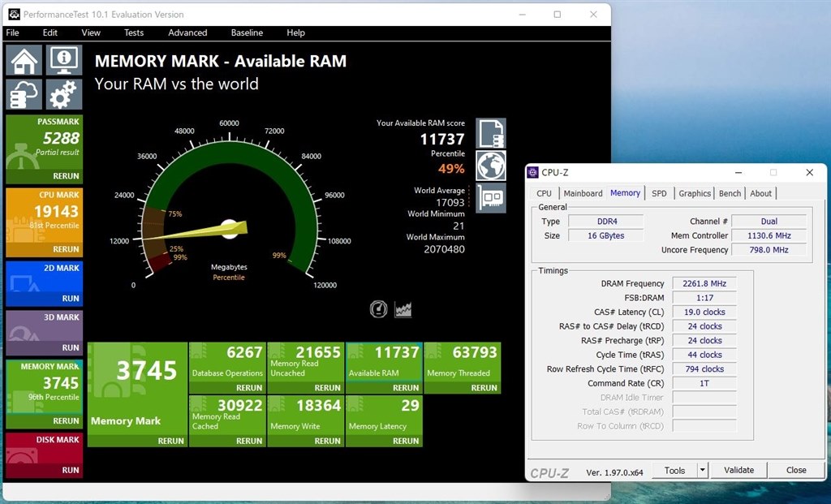
Task: Click the Tools button in CPU-Z
Action: tap(674, 470)
